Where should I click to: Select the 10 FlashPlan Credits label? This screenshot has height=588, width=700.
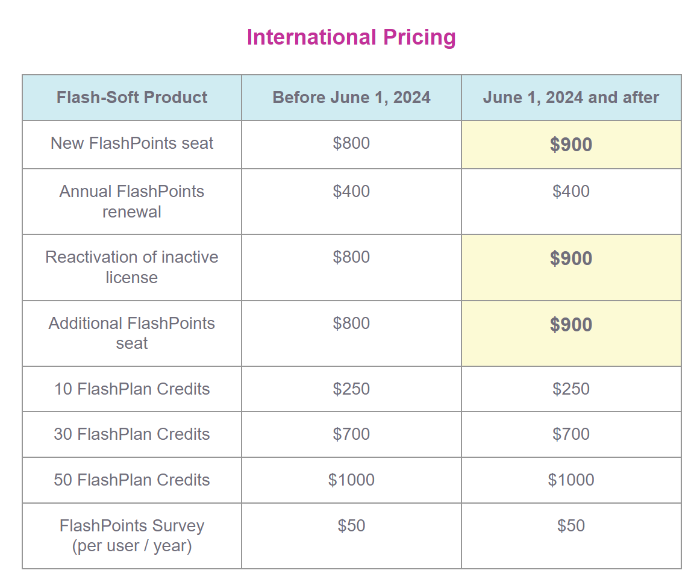pos(132,389)
